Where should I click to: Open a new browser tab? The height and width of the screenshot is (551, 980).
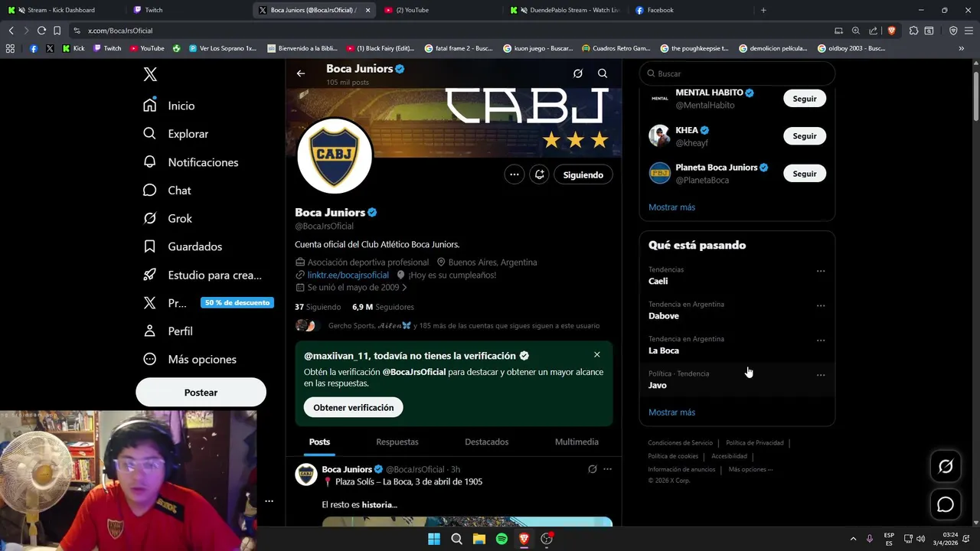coord(763,10)
